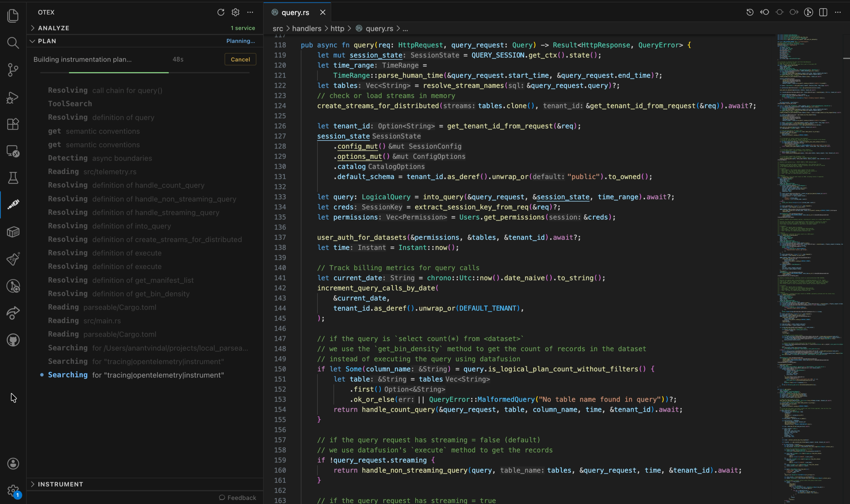Click 'Reading src/main.rs' step

pos(84,321)
